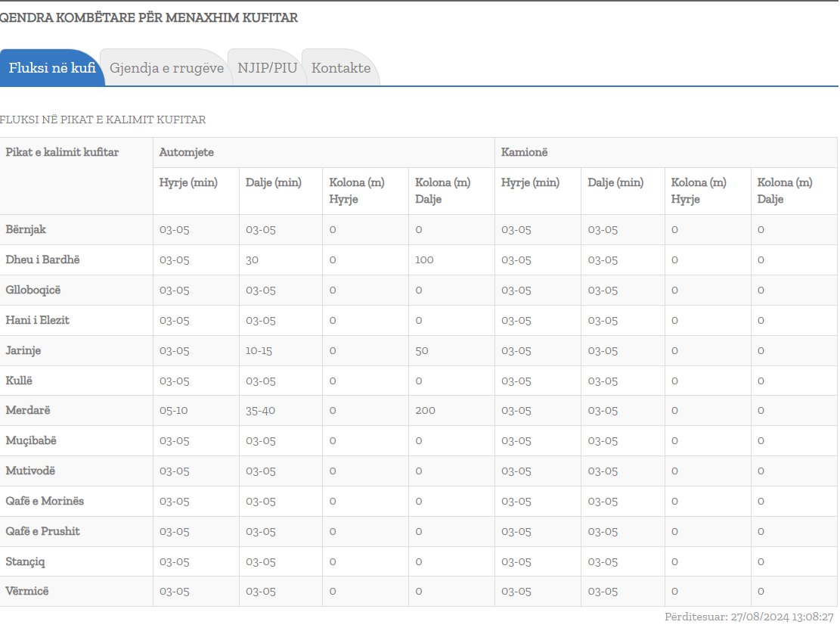Click Merdarë's 200 meter exit queue value
Screen dimensions: 840x631
pos(425,410)
